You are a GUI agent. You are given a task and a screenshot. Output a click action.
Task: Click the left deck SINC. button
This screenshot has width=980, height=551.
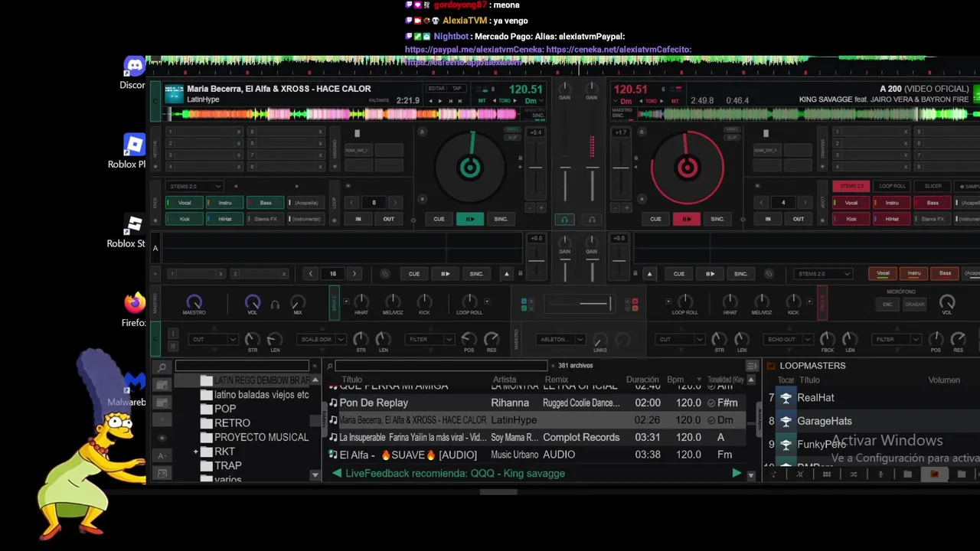click(x=501, y=219)
